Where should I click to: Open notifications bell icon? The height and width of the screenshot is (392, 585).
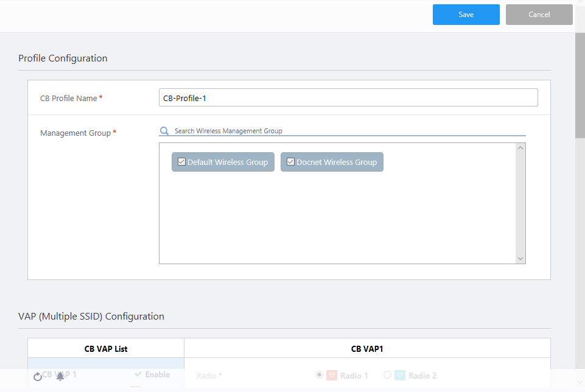point(60,376)
